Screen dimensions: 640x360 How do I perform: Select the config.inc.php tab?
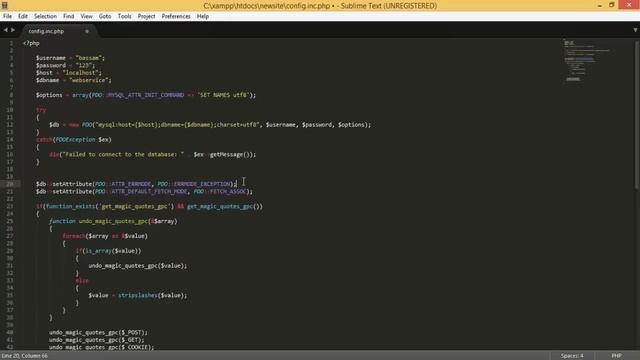tap(46, 31)
